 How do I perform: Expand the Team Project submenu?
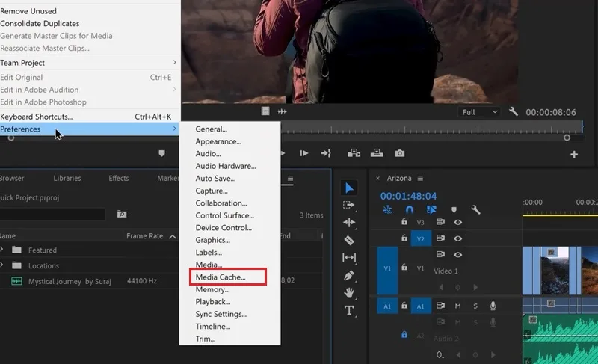click(x=89, y=63)
